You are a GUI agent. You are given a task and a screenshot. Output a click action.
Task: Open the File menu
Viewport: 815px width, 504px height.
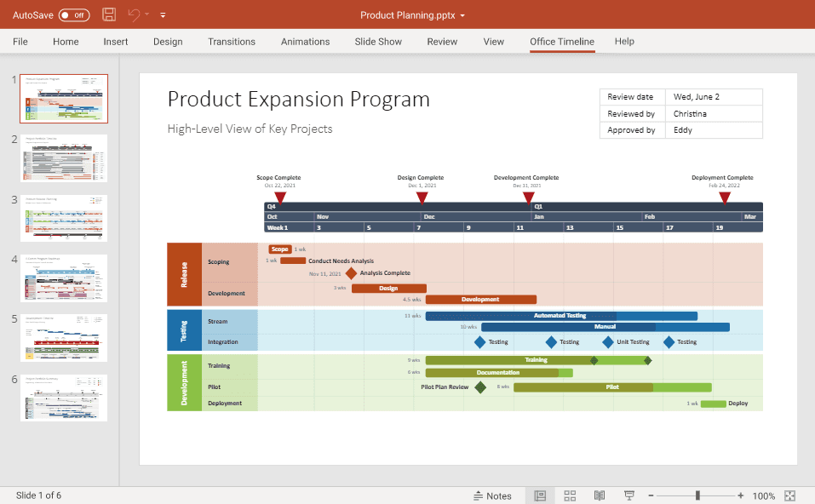pyautogui.click(x=20, y=41)
